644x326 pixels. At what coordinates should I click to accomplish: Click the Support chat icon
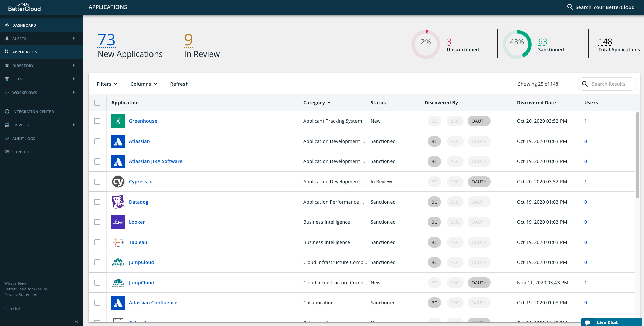[7, 152]
